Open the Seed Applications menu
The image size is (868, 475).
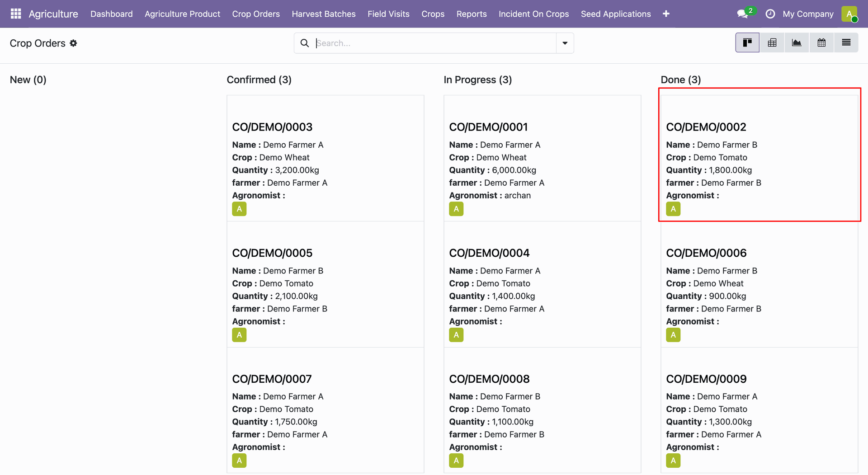tap(616, 14)
